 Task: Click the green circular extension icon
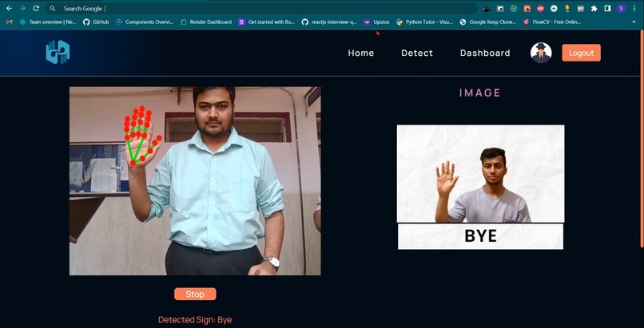point(514,9)
